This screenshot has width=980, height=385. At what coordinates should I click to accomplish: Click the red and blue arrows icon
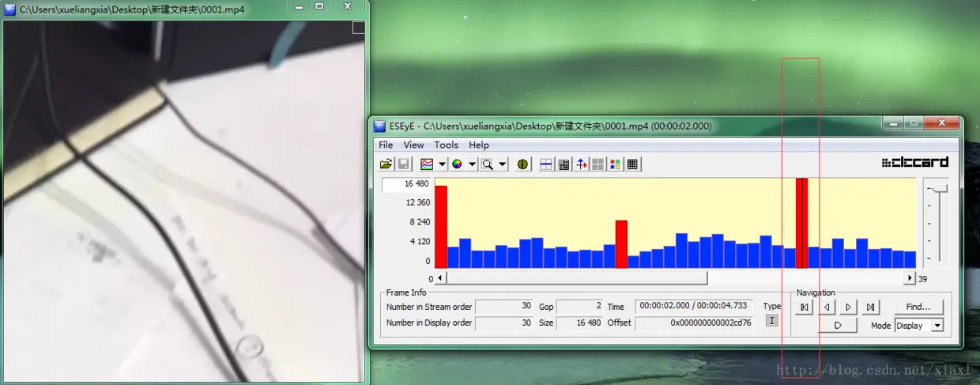[582, 164]
